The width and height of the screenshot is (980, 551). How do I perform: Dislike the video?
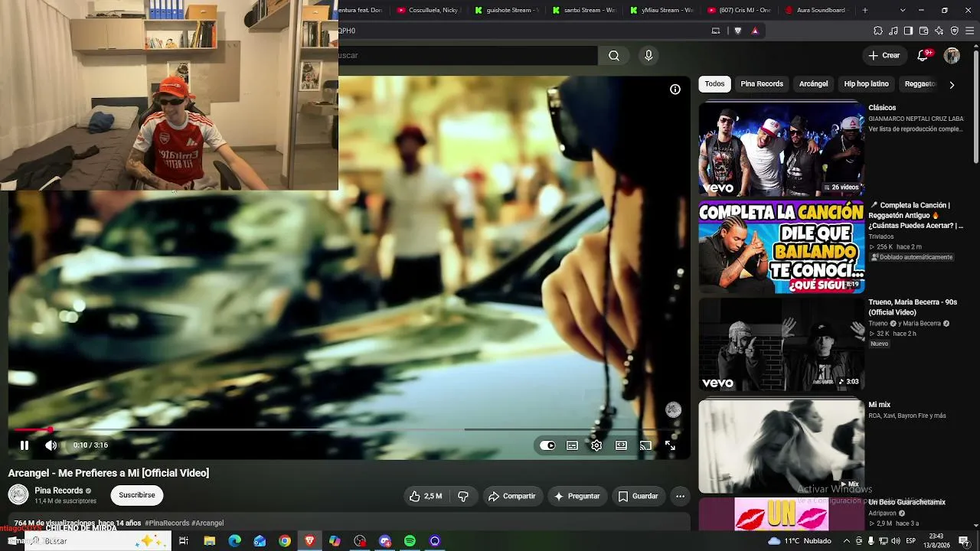463,496
